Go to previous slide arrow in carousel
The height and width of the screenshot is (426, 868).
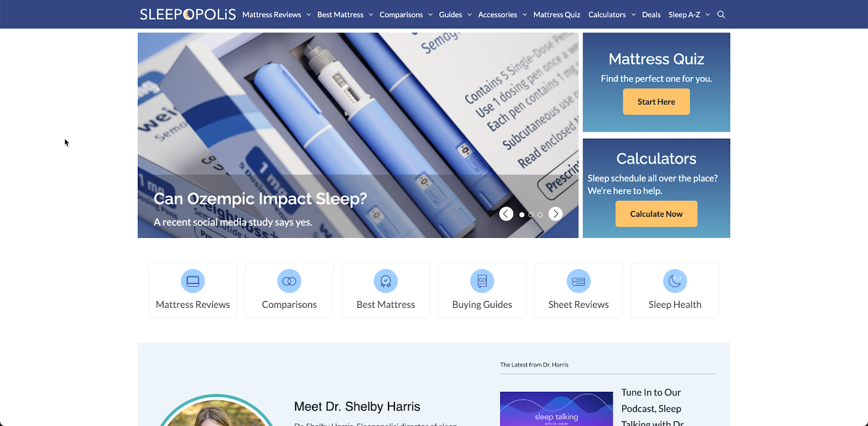[506, 214]
